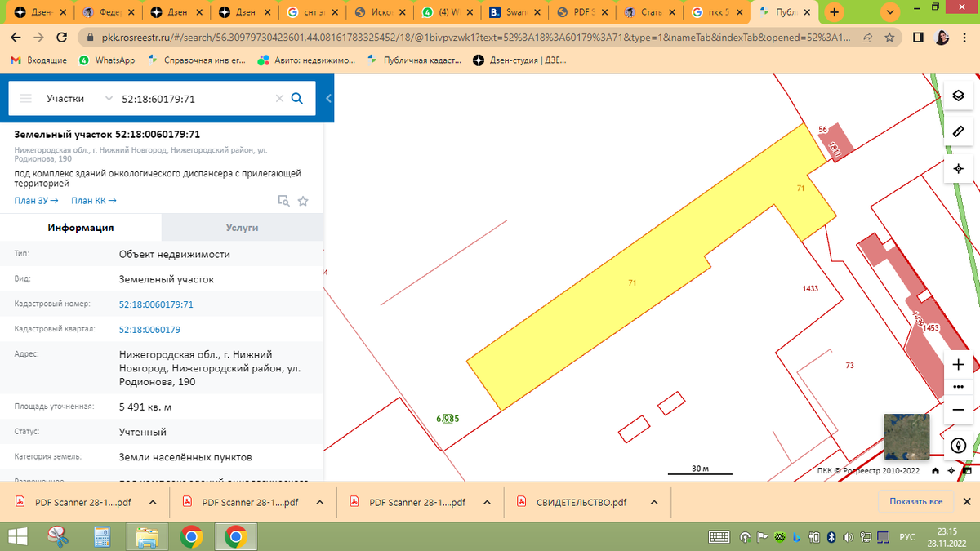Open the new tab plus button
This screenshot has width=980, height=551.
click(x=834, y=13)
